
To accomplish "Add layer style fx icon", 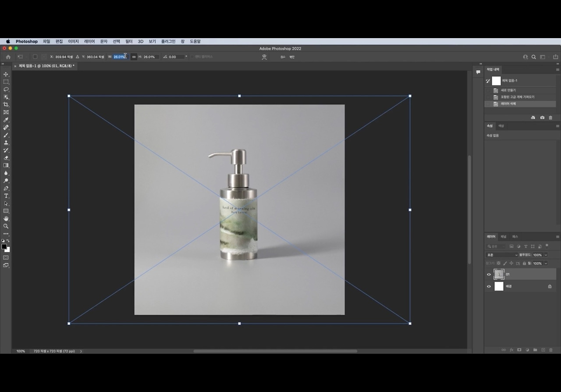I will click(x=511, y=350).
